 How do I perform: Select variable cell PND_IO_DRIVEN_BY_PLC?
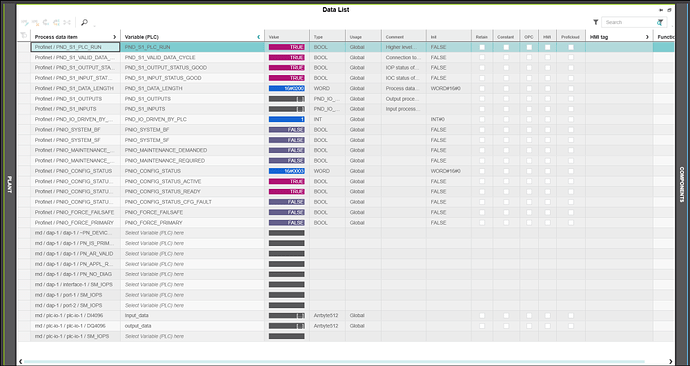click(192, 119)
